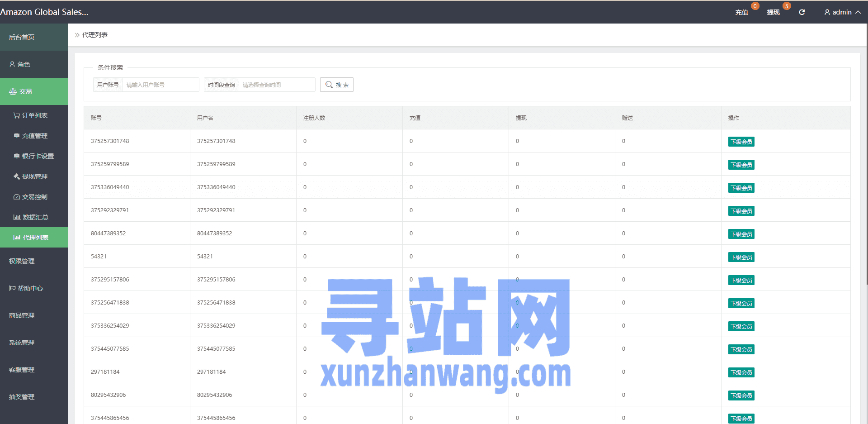
Task: Select 代理列表 in the sidebar
Action: click(x=34, y=238)
